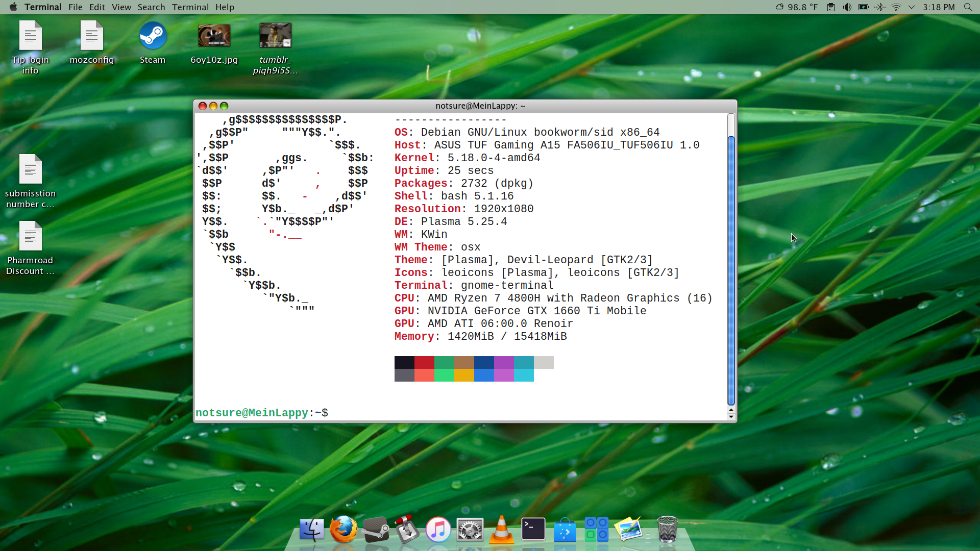Open the Search menu in Terminal
The height and width of the screenshot is (551, 980).
point(151,7)
